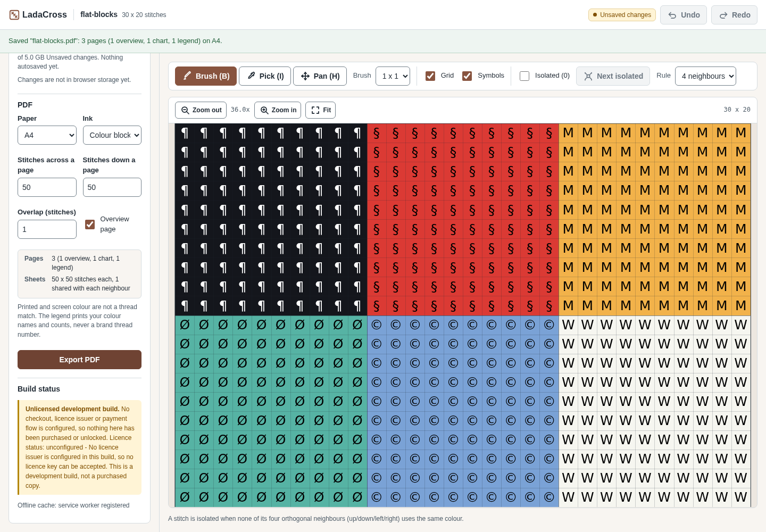Screen dimensions: 766x532
Task: Jump to Next isolated stitch
Action: click(613, 76)
